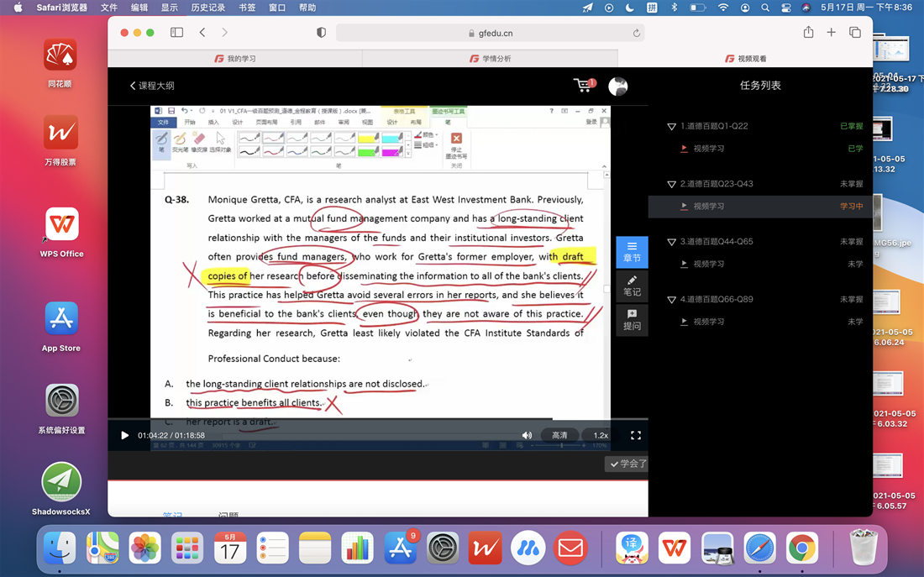This screenshot has height=577, width=924.
Task: Enter fullscreen video mode
Action: pos(636,435)
